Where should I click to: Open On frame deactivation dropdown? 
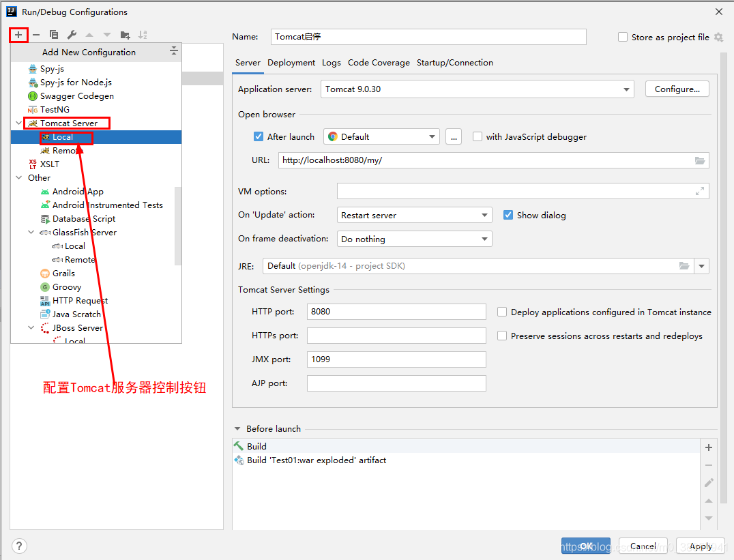[414, 239]
